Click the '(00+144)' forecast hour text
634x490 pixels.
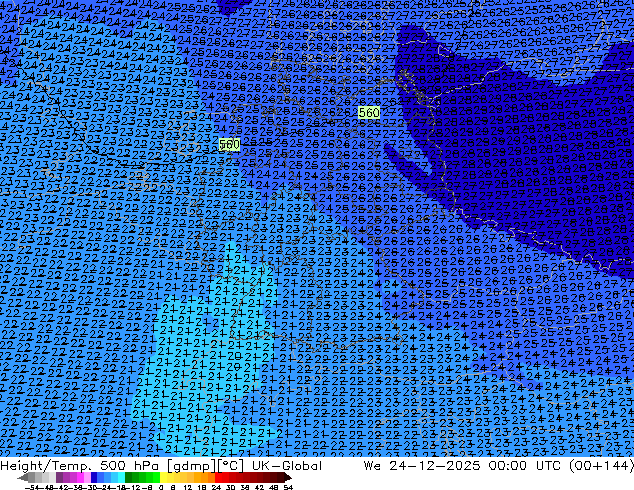(x=602, y=466)
